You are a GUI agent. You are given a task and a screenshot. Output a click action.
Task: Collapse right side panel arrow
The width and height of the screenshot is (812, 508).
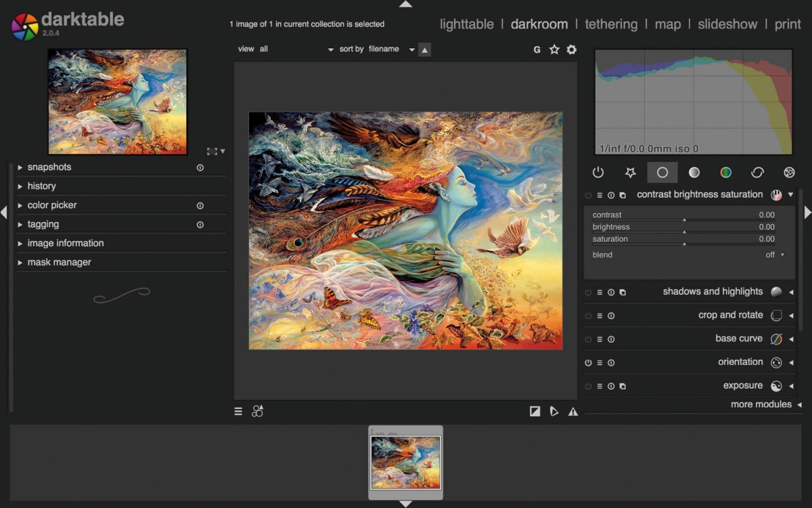(x=808, y=213)
